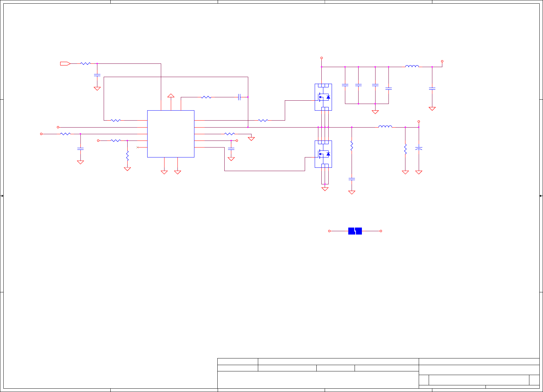The height and width of the screenshot is (392, 543).
Task: Click the ground symbol beneath the lower MOSFET
Action: tap(325, 189)
